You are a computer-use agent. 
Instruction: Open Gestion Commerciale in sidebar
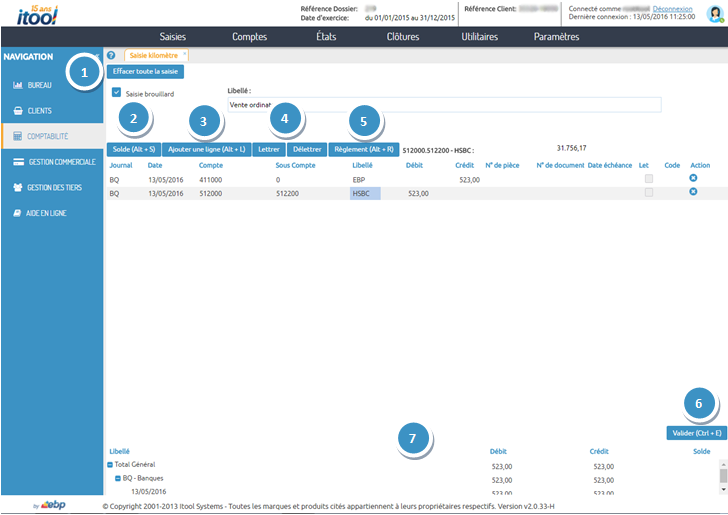(60, 161)
